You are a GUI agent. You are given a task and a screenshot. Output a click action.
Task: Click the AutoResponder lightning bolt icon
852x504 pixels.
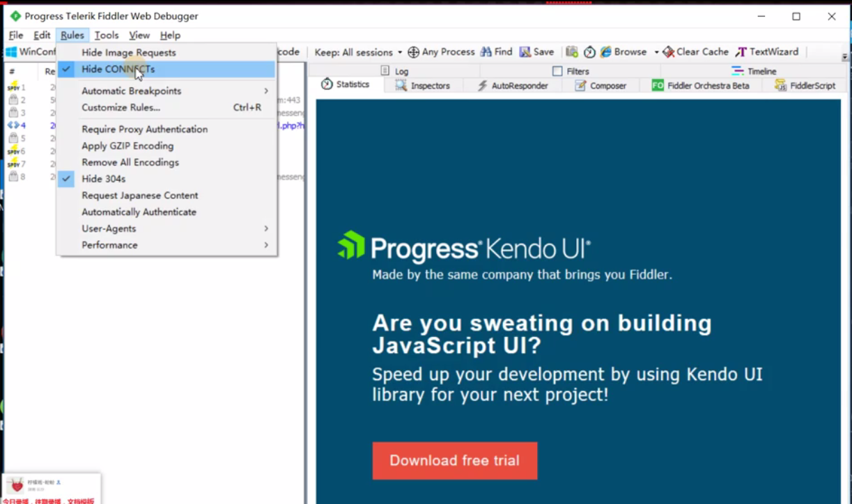482,86
